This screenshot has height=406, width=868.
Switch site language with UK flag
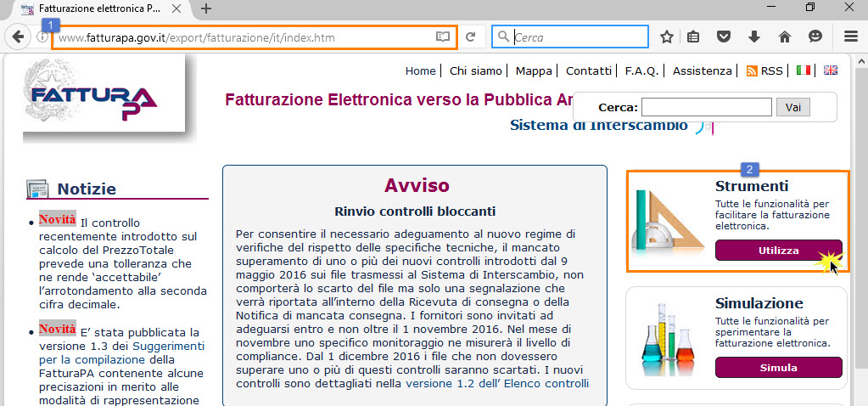pos(831,70)
